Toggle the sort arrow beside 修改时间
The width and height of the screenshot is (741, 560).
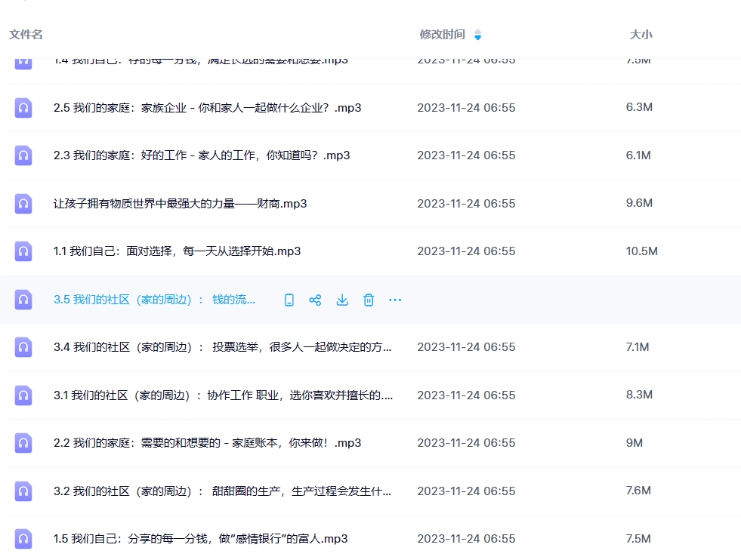coord(478,35)
